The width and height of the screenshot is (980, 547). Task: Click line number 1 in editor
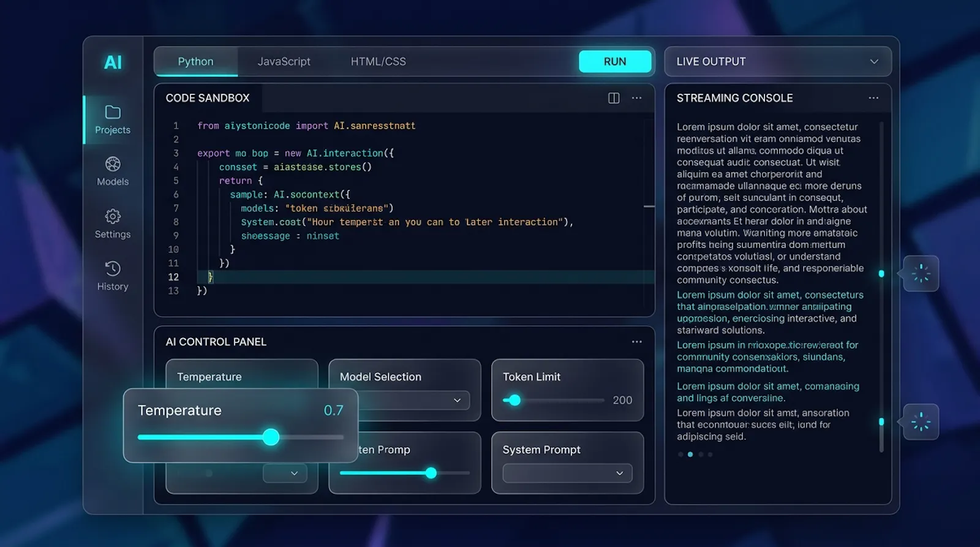pos(176,126)
